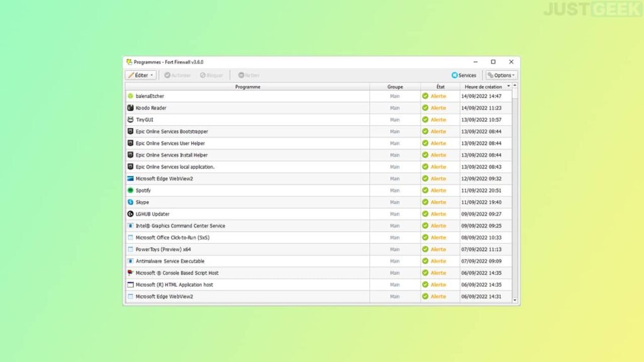Click Alerte state for Microsoft Office Click-to-Run
This screenshot has height=362, width=644.
438,238
